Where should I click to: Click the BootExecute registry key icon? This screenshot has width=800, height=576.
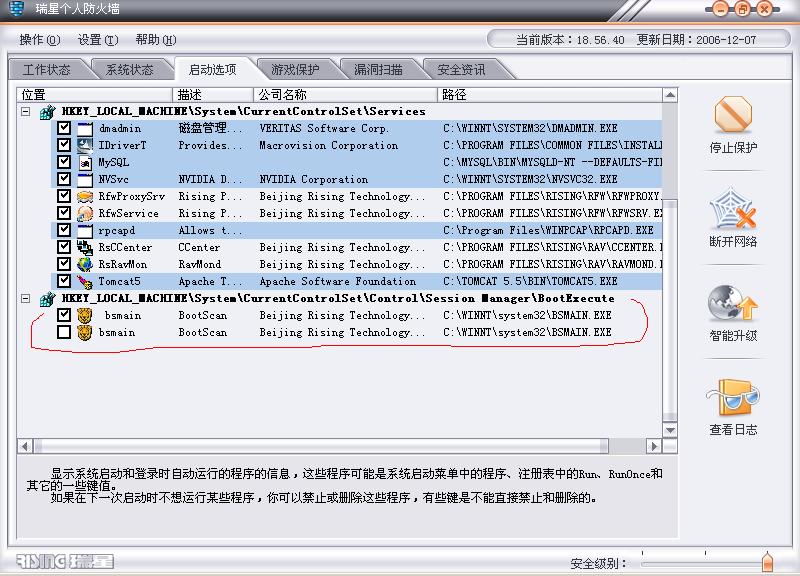click(47, 298)
